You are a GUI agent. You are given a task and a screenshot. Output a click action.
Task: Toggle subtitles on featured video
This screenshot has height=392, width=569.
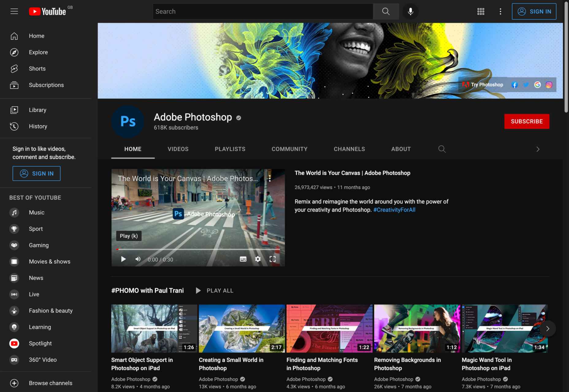coord(243,259)
